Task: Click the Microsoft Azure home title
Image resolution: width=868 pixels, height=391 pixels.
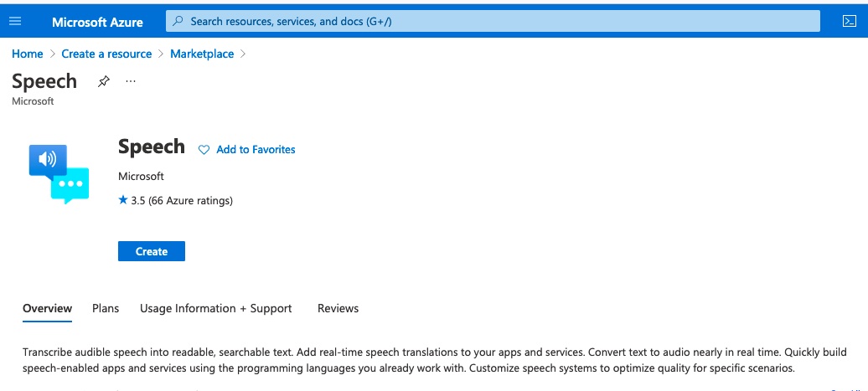Action: coord(97,22)
